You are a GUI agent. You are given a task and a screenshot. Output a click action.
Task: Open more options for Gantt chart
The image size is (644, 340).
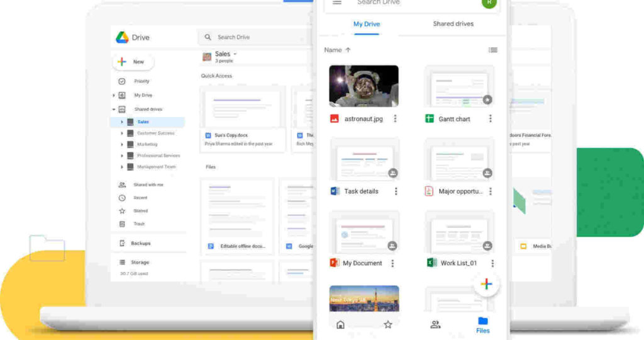490,119
